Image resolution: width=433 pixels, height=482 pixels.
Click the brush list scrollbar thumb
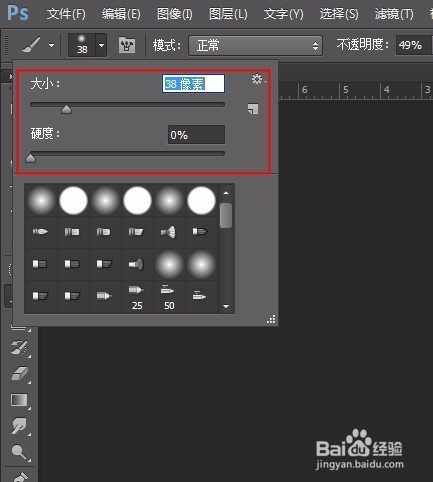226,216
